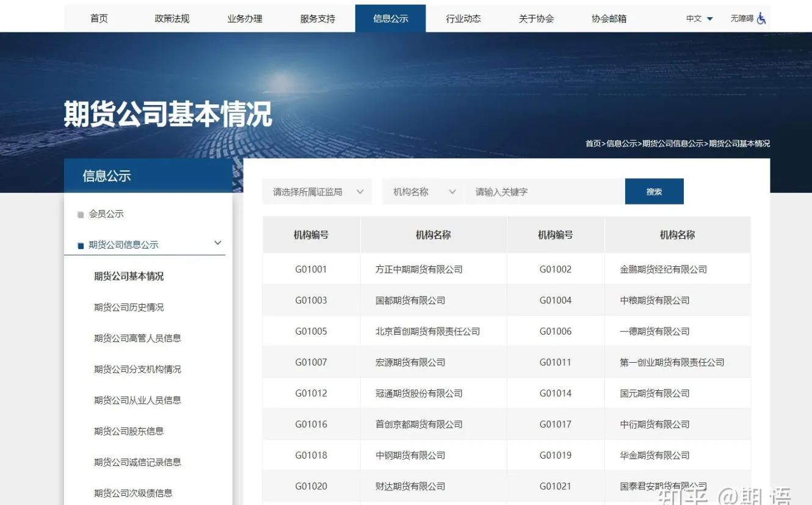Open the 协会邮箱 navigation tab
Viewport: 812px width, 505px height.
click(609, 18)
